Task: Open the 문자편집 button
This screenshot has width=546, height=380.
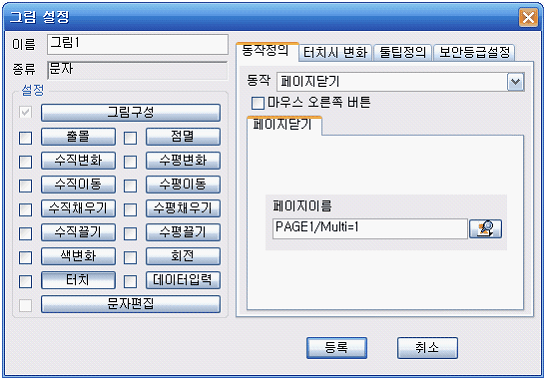Action: (x=131, y=304)
